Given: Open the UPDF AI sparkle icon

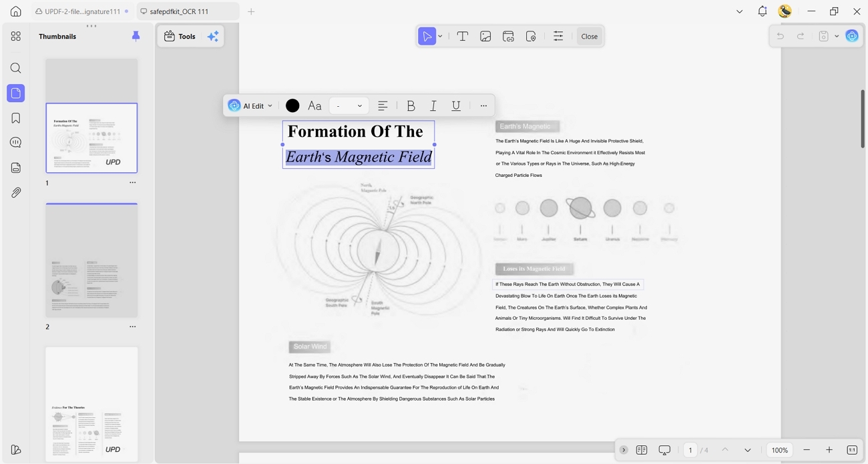Looking at the screenshot, I should click(x=213, y=37).
